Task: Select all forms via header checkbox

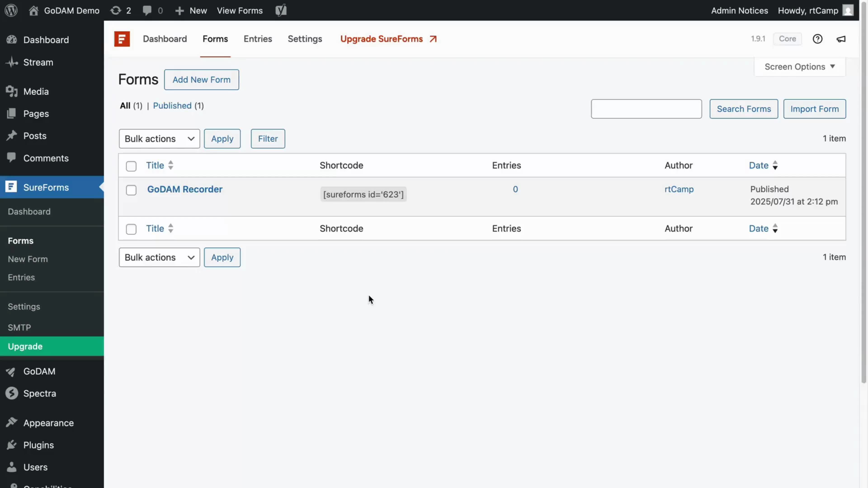Action: click(x=131, y=166)
